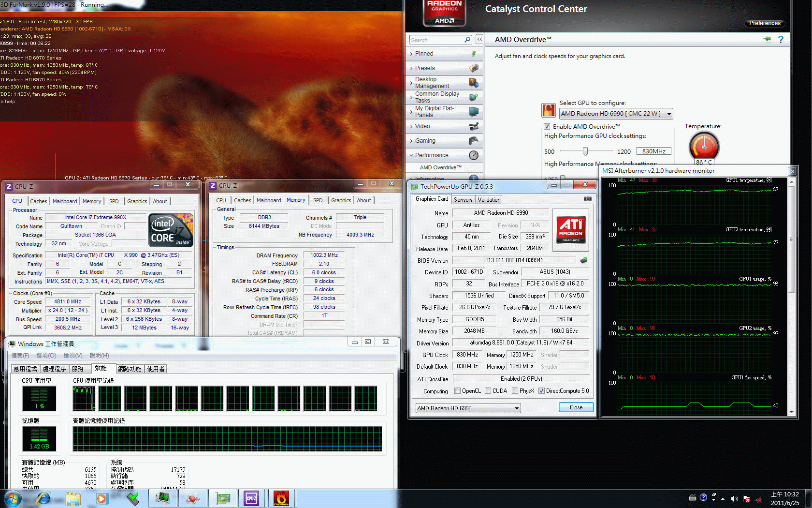
Task: Collapse the Performance section in Catalyst sidebar
Action: tap(444, 155)
